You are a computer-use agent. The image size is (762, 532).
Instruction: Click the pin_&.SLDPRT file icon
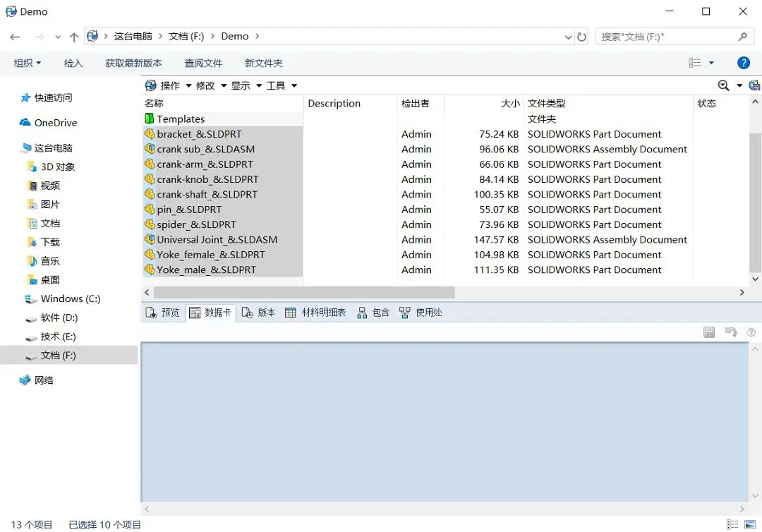click(x=150, y=210)
